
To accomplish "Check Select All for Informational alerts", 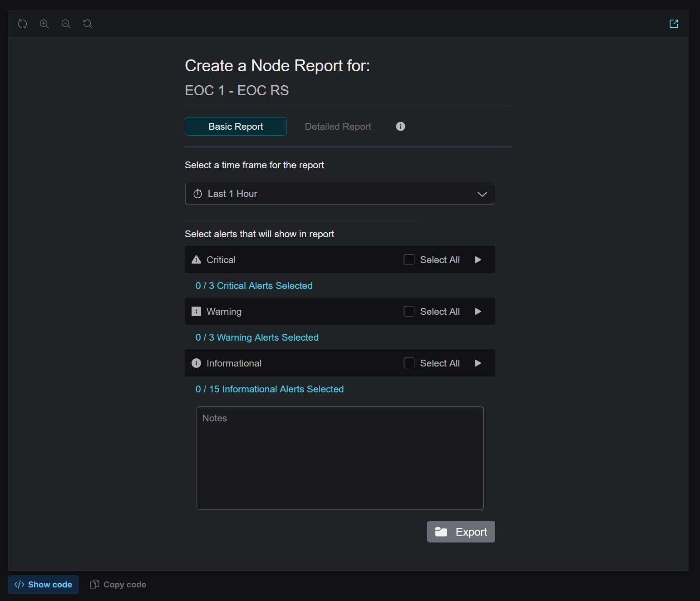I will click(x=409, y=363).
